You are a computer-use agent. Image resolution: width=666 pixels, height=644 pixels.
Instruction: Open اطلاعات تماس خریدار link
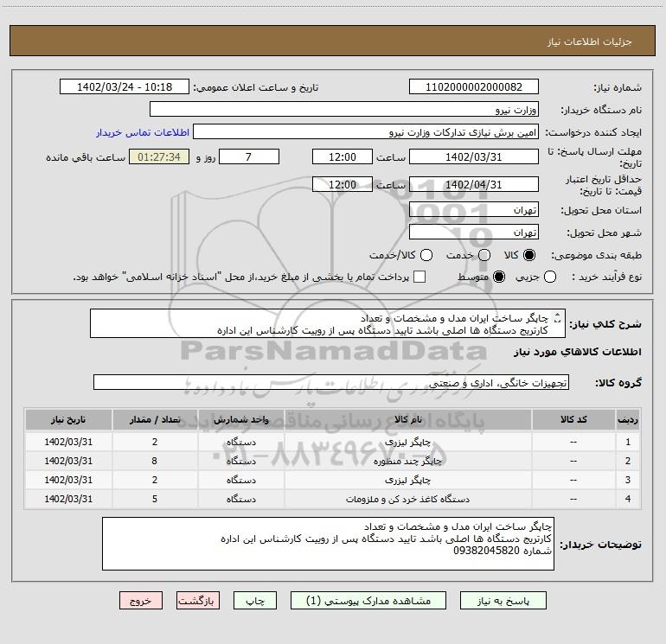(143, 132)
